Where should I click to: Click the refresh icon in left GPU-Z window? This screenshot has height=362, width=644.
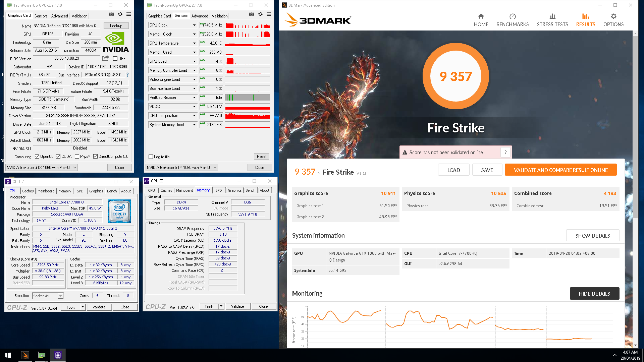120,14
